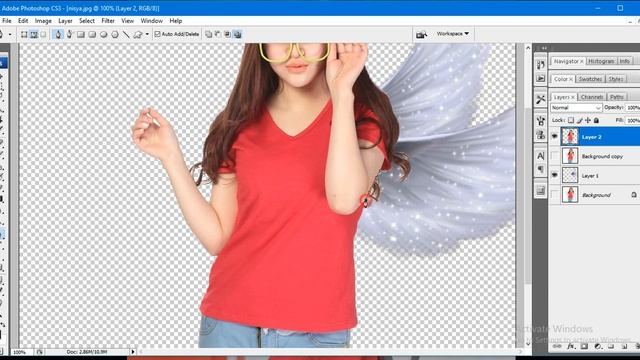Open the Edit menu
Screen dimensions: 640x360
(x=23, y=21)
